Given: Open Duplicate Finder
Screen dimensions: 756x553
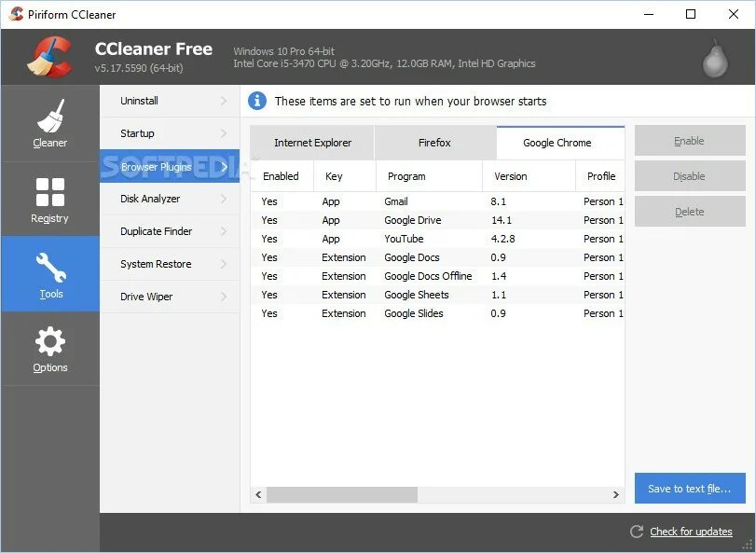Looking at the screenshot, I should click(x=170, y=231).
